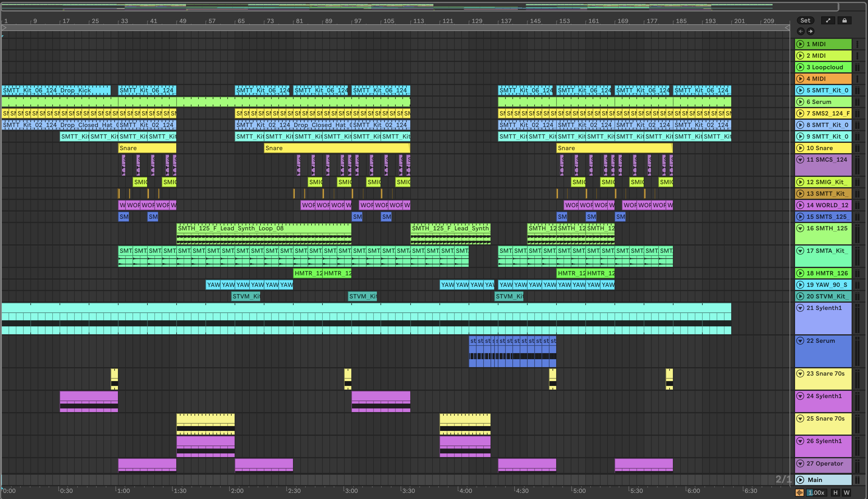The height and width of the screenshot is (499, 868).
Task: Unfold the Main track
Action: [x=800, y=480]
